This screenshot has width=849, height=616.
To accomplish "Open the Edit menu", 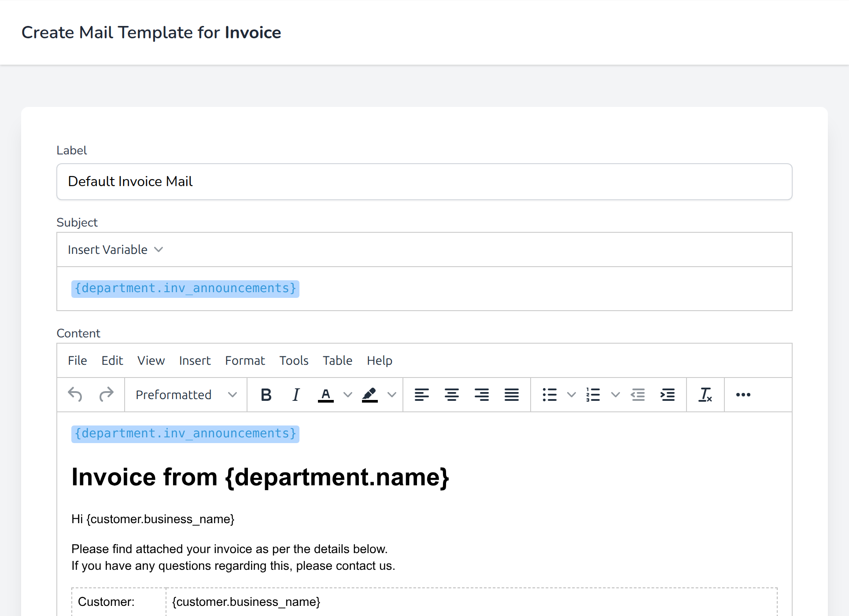I will click(112, 360).
